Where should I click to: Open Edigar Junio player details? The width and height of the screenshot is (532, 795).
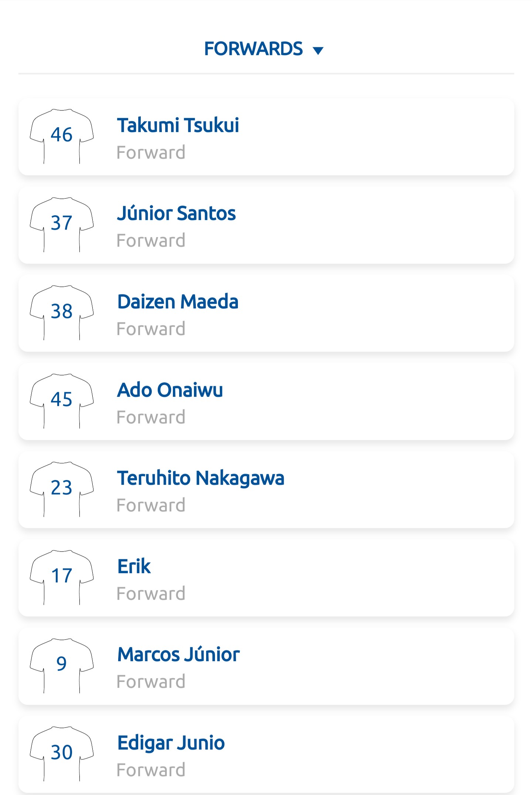pyautogui.click(x=171, y=743)
